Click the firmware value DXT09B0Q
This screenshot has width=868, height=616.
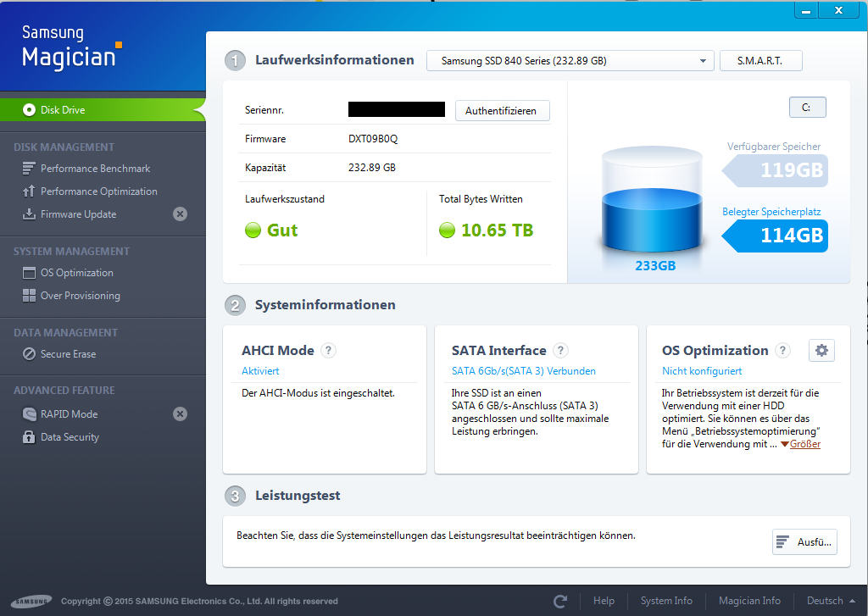(x=373, y=139)
